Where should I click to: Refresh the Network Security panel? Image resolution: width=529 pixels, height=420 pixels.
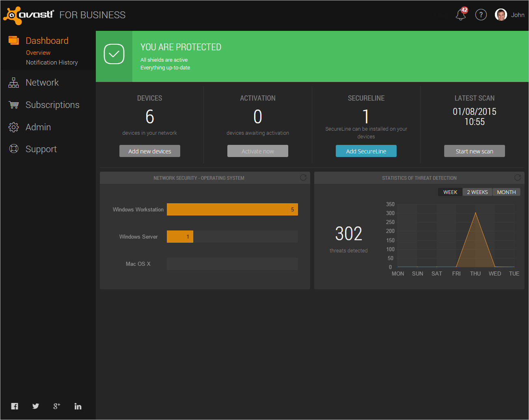click(303, 178)
